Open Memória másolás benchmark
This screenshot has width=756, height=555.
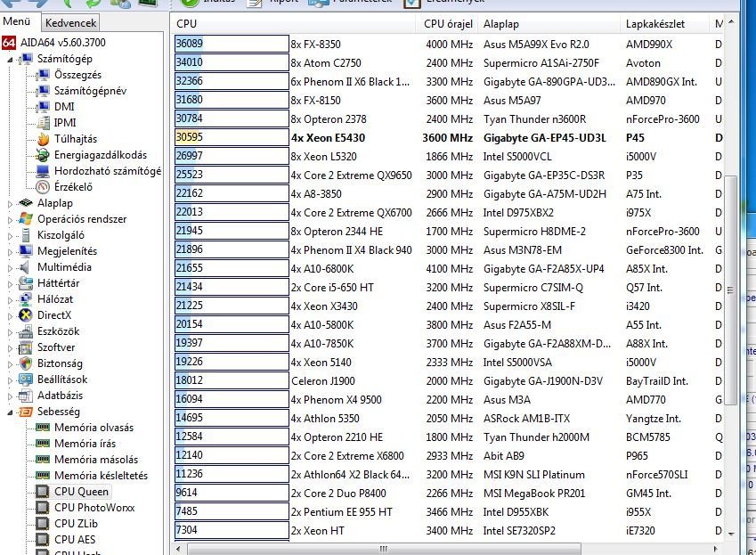pos(96,460)
